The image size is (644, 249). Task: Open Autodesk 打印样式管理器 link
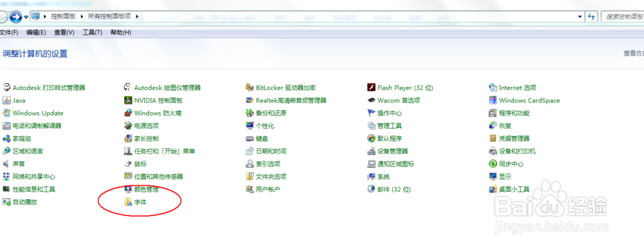tap(49, 87)
